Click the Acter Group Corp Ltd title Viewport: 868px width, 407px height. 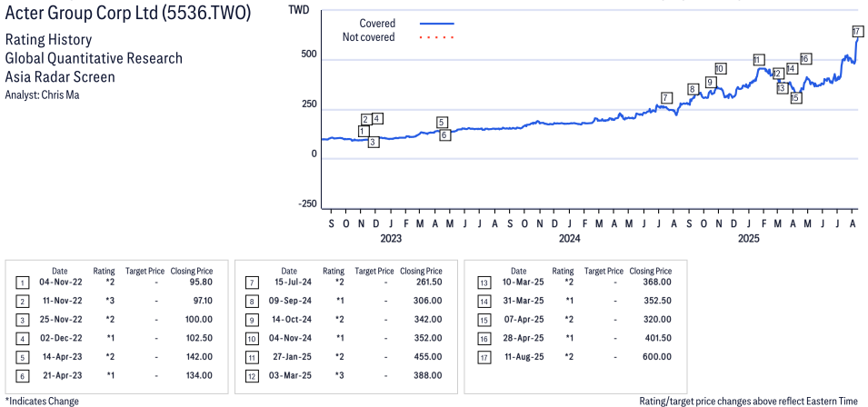coord(128,13)
